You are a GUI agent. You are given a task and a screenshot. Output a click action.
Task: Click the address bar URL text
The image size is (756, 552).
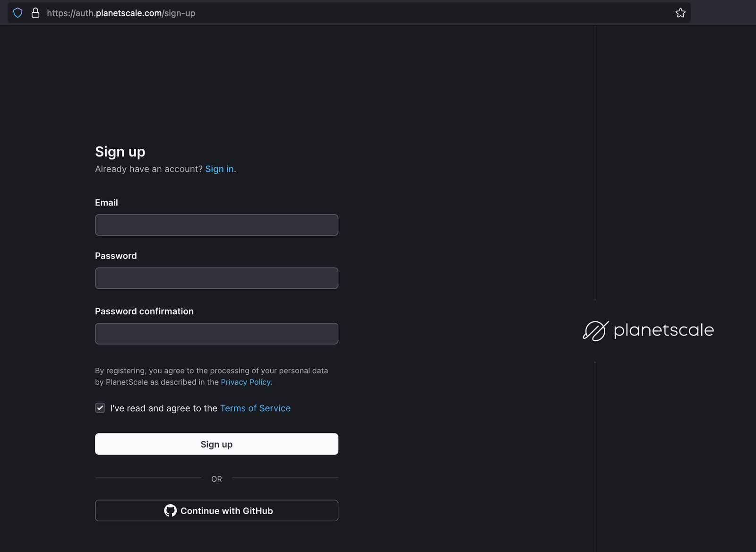[x=121, y=13]
